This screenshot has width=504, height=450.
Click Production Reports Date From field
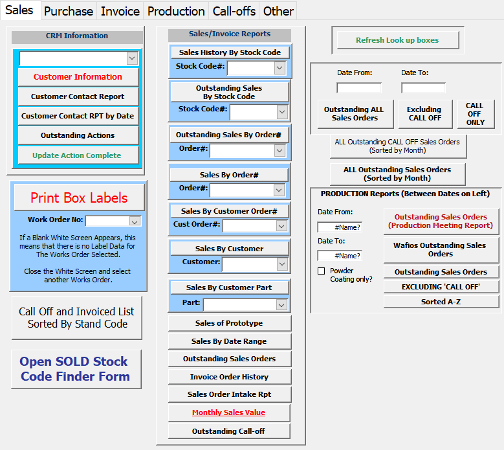(339, 227)
